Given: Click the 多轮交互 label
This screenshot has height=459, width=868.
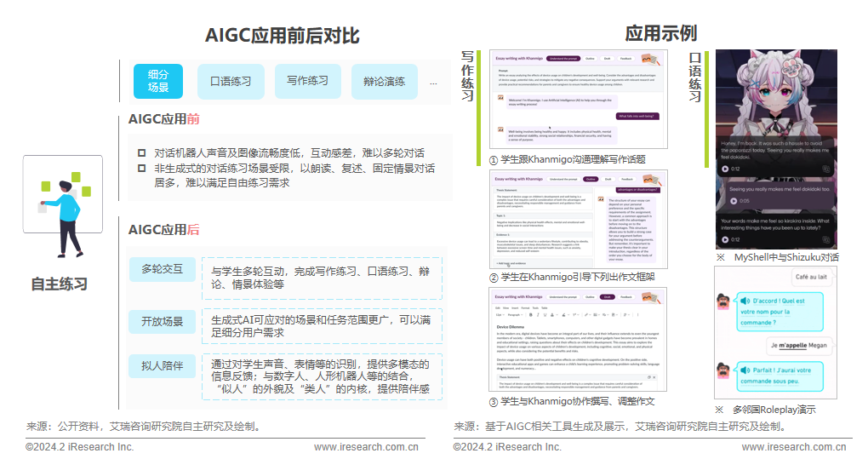Looking at the screenshot, I should click(162, 270).
